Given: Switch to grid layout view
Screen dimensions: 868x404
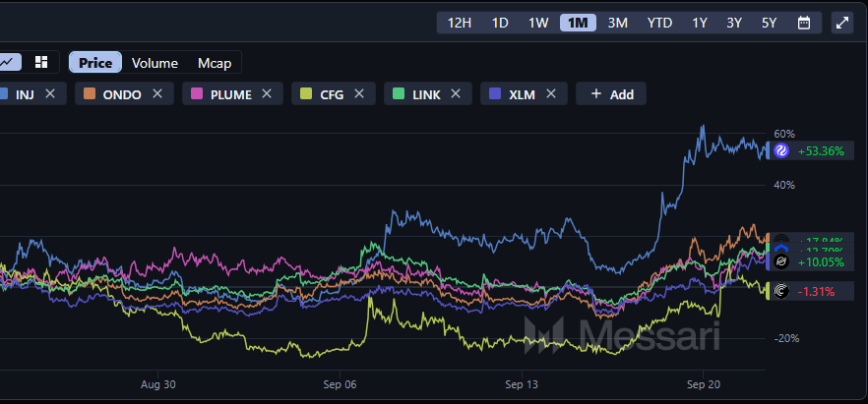Looking at the screenshot, I should point(41,62).
